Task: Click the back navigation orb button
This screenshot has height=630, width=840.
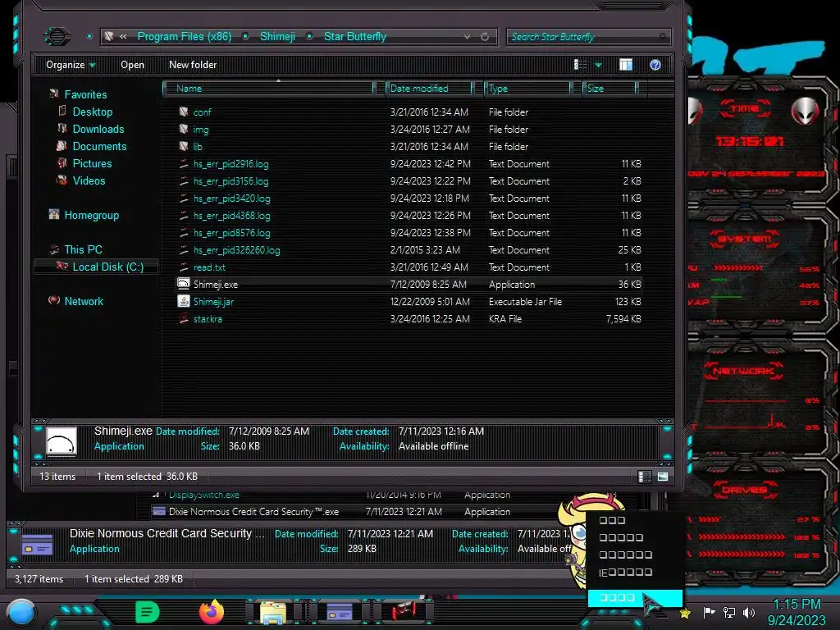Action: [57, 36]
